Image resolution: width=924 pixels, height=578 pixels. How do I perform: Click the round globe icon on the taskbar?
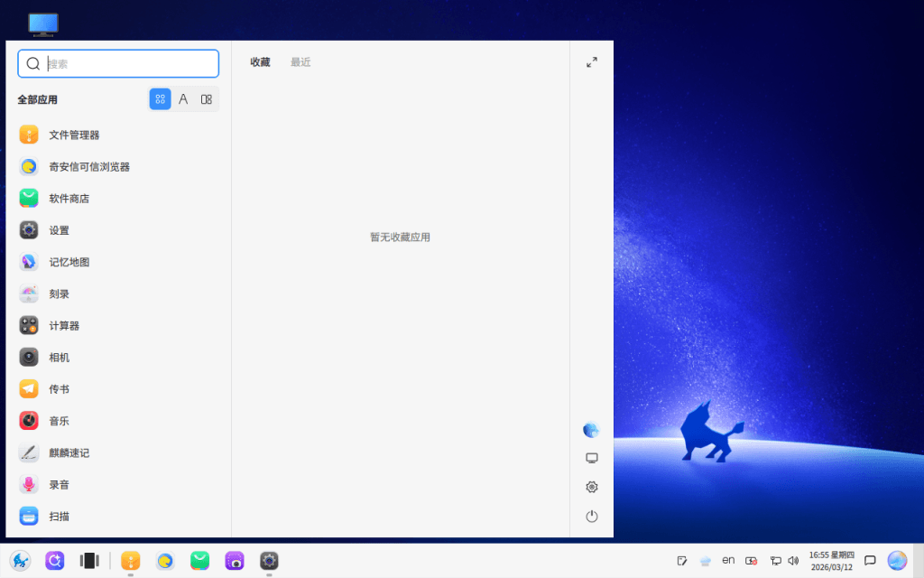897,561
